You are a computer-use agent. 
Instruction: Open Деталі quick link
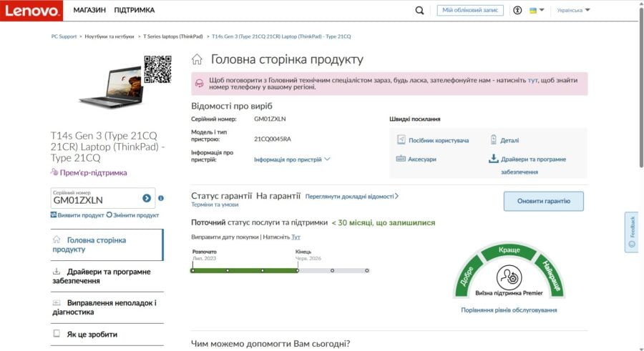pyautogui.click(x=509, y=140)
